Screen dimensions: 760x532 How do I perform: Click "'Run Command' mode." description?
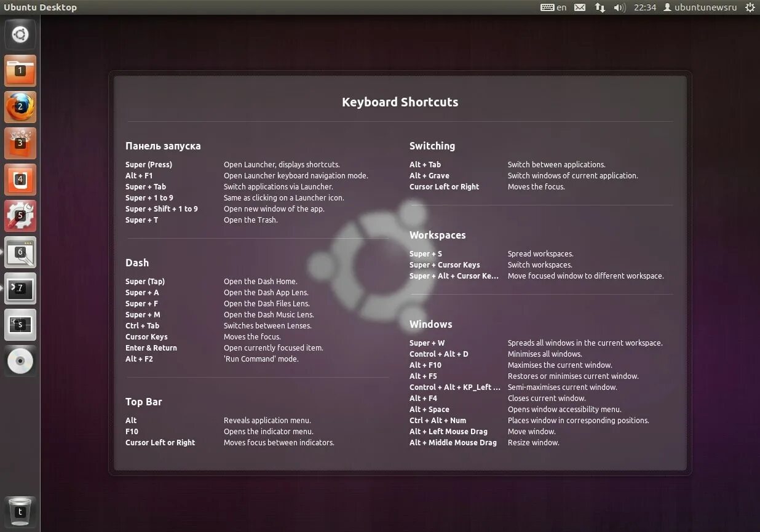coord(261,359)
